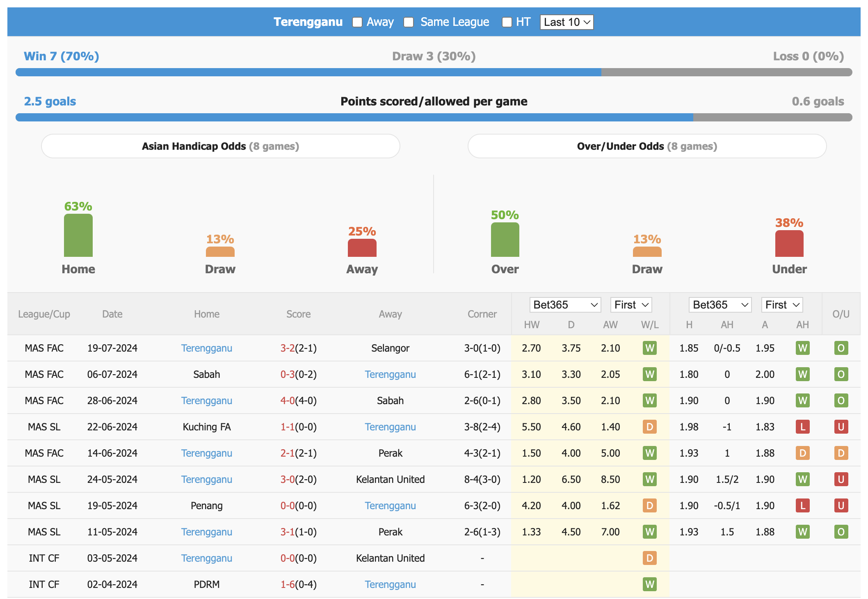
Task: Click Kelantan United in 24-05-2024 row
Action: [x=391, y=479]
